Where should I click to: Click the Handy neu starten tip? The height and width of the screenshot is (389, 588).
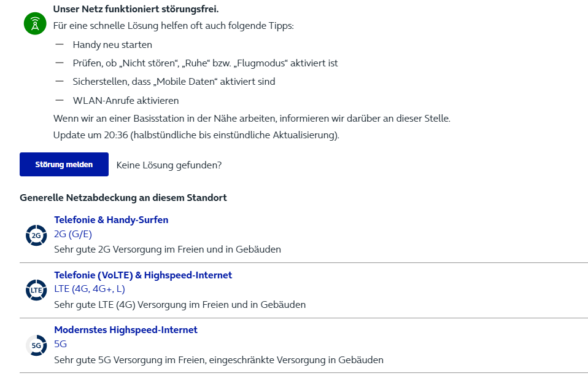(x=112, y=45)
